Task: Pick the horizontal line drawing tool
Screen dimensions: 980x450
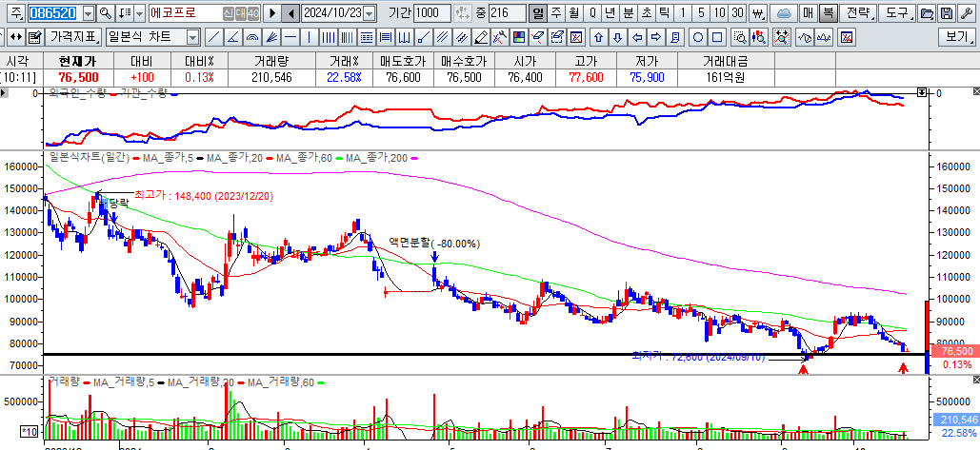Action: coord(289,37)
